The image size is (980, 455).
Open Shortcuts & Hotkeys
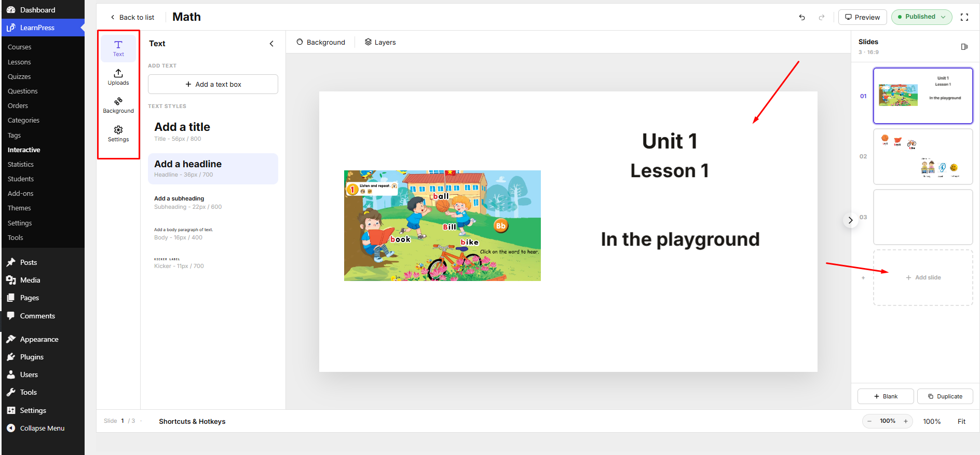point(192,421)
